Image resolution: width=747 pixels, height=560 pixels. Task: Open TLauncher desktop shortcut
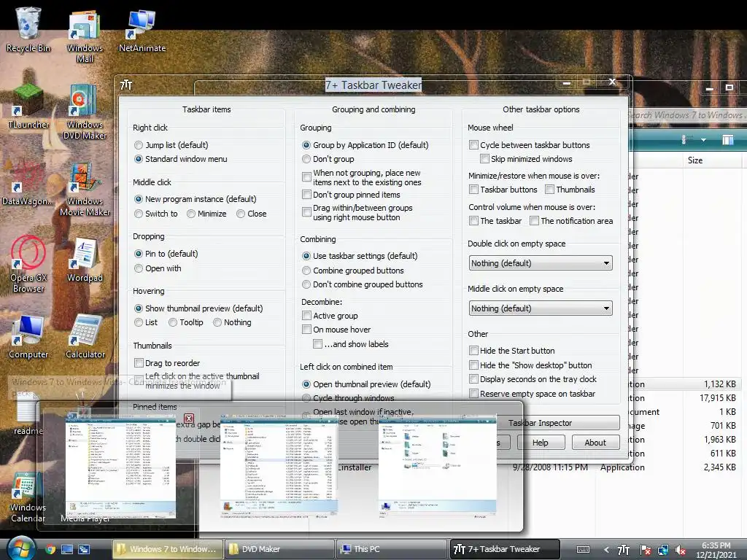(x=28, y=106)
